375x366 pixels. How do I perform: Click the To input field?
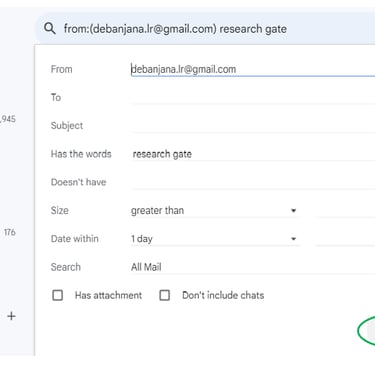(x=253, y=97)
